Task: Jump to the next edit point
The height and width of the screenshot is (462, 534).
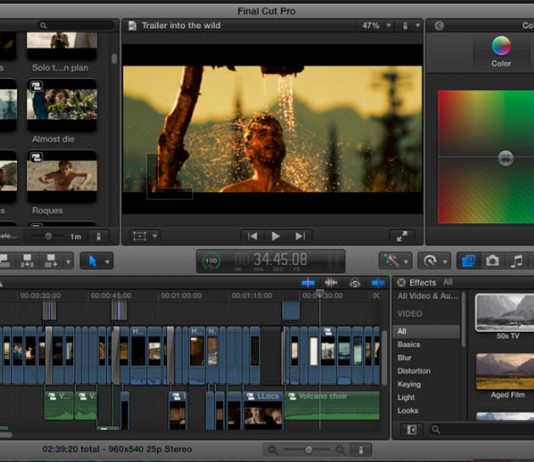Action: click(x=300, y=236)
